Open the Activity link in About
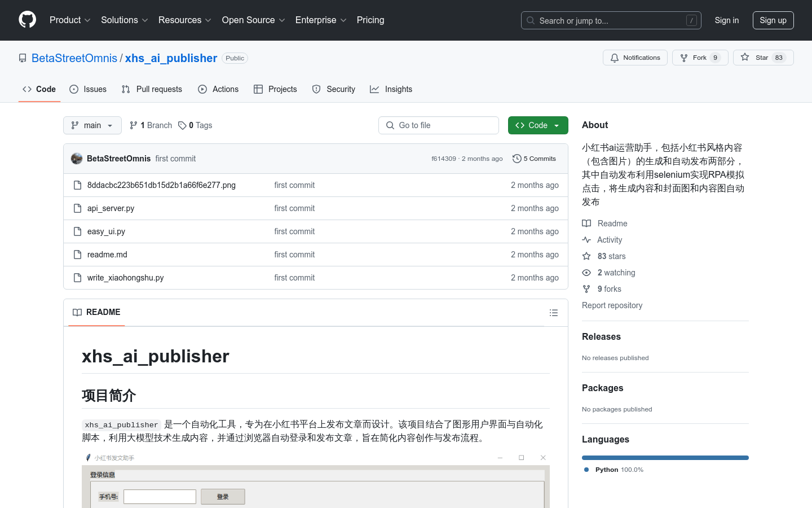 [602, 240]
